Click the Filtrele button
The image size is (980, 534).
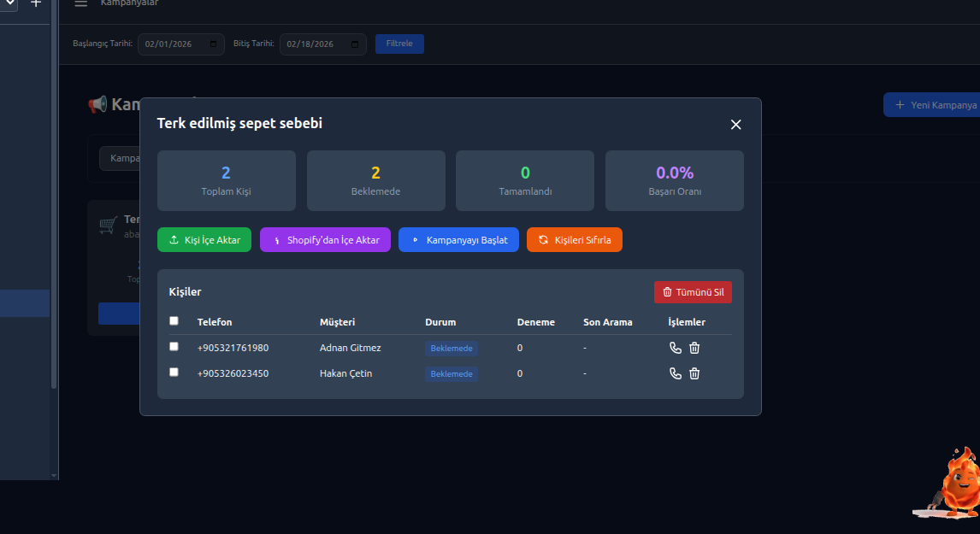pos(399,44)
